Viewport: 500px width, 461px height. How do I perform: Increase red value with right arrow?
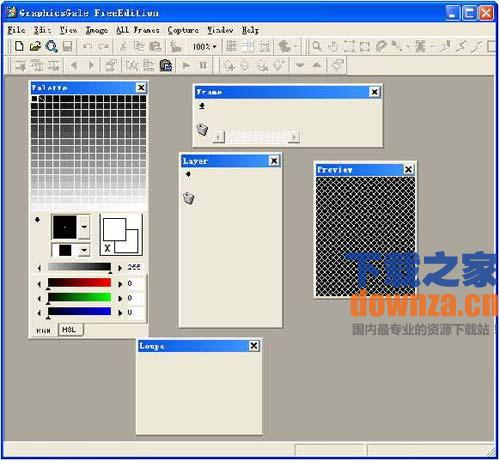(x=120, y=284)
